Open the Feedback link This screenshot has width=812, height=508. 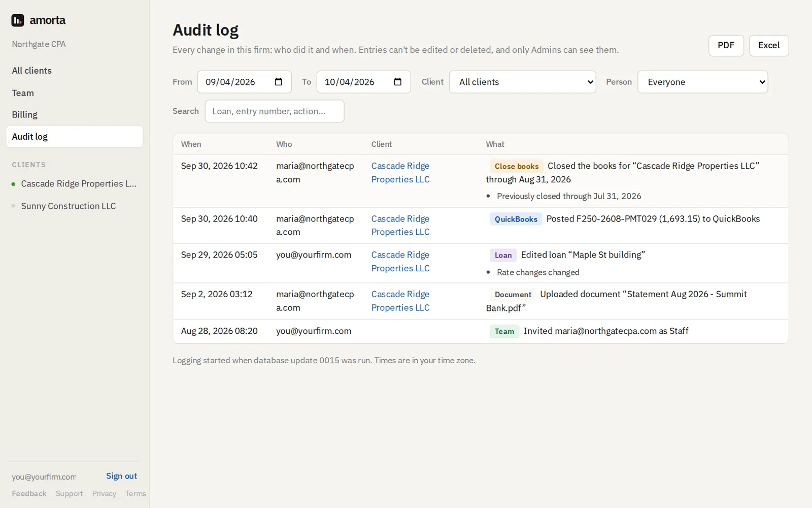29,494
